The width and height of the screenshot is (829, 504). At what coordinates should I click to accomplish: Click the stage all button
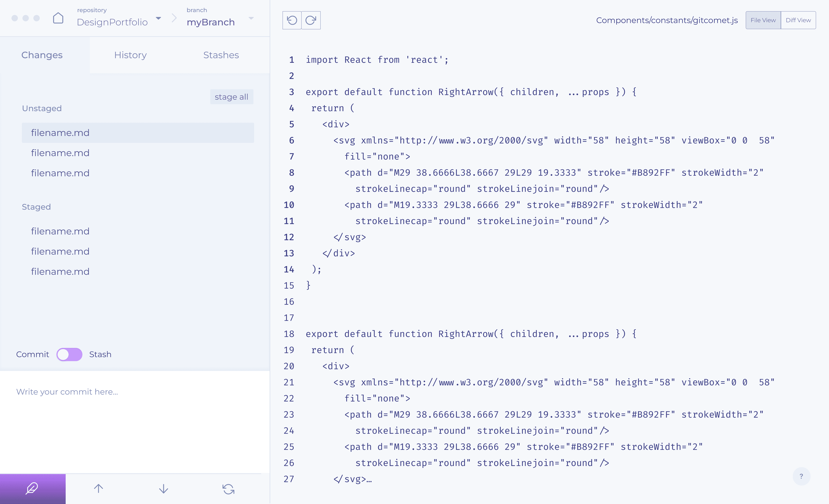coord(231,97)
